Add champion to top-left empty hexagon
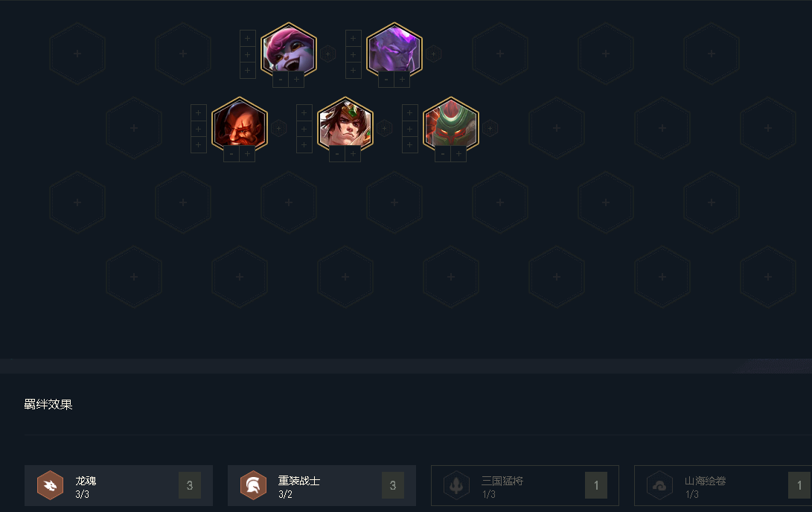Image resolution: width=812 pixels, height=512 pixels. point(77,54)
